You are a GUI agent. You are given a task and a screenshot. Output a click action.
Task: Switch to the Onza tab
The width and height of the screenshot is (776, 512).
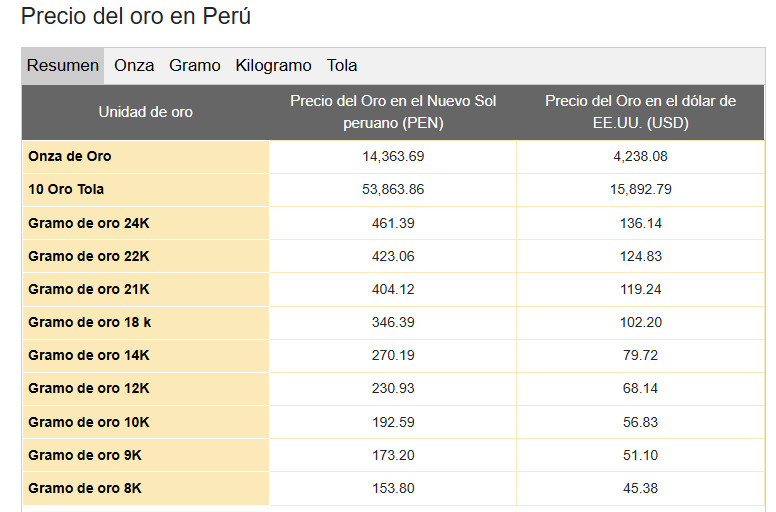[134, 66]
